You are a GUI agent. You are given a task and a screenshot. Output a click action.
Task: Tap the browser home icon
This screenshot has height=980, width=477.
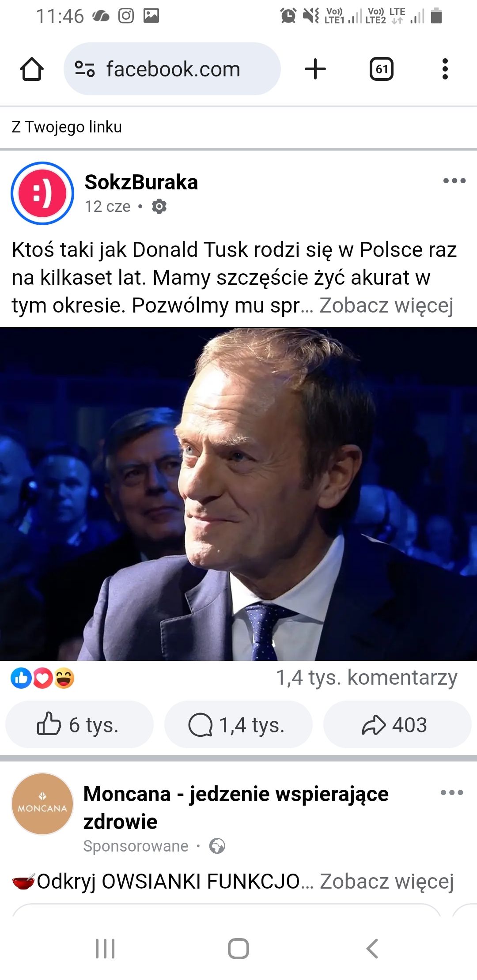click(x=32, y=69)
